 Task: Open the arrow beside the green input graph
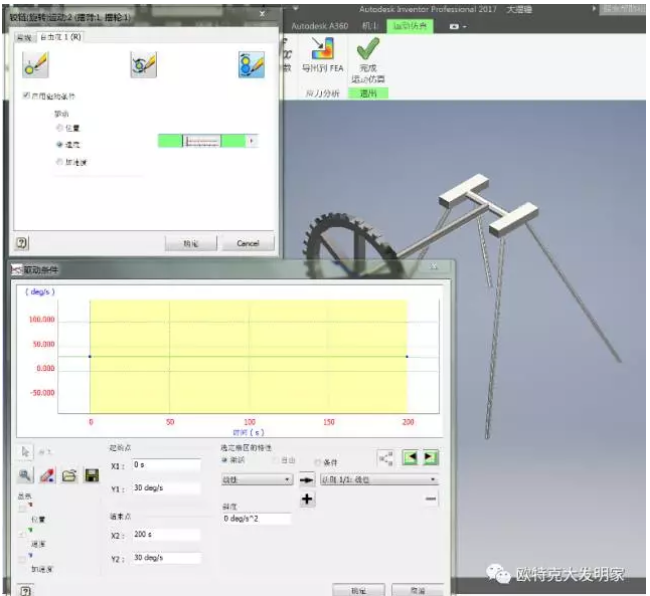(x=252, y=141)
